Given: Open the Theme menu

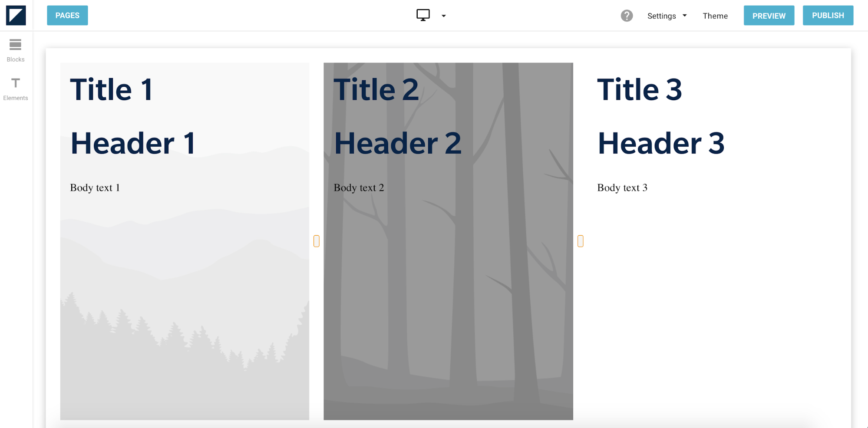Looking at the screenshot, I should [x=715, y=16].
